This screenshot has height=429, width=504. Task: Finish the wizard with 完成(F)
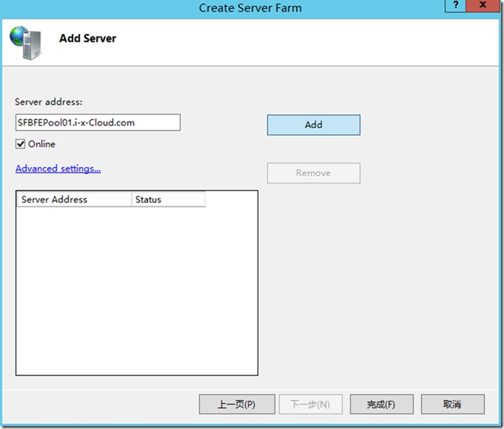click(x=382, y=404)
